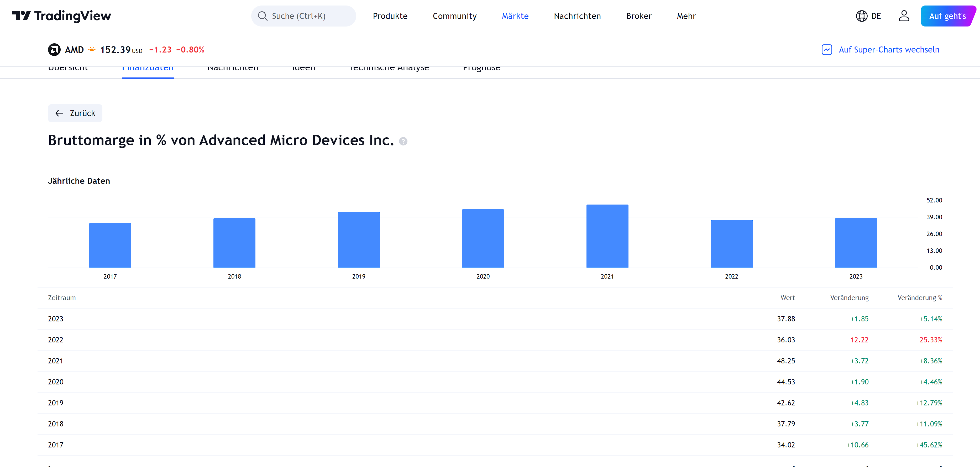Open the user profile icon

pos(904,16)
